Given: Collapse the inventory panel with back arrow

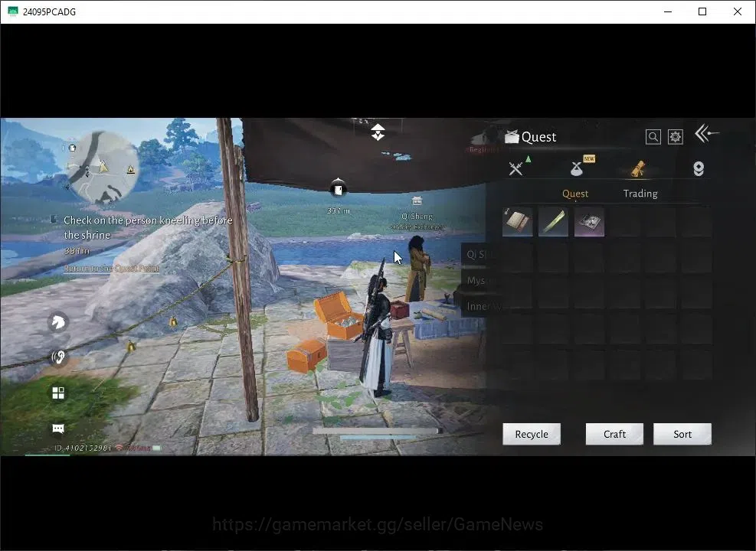Looking at the screenshot, I should tap(706, 133).
